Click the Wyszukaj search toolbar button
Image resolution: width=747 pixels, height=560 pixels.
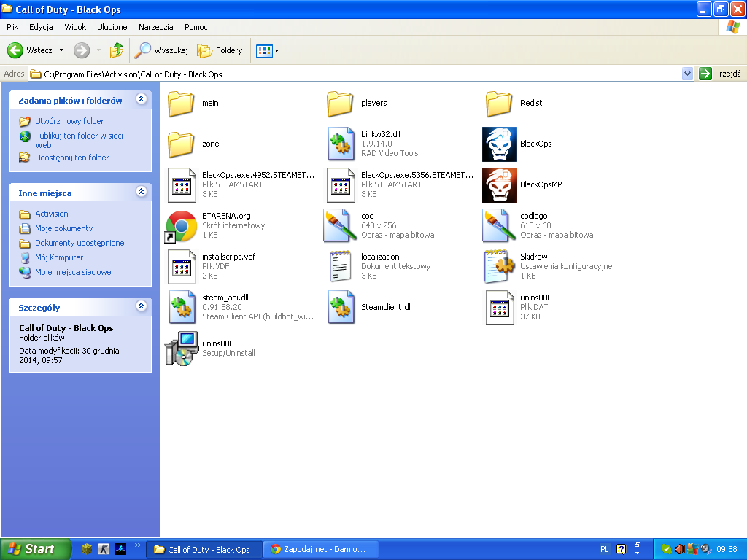161,50
